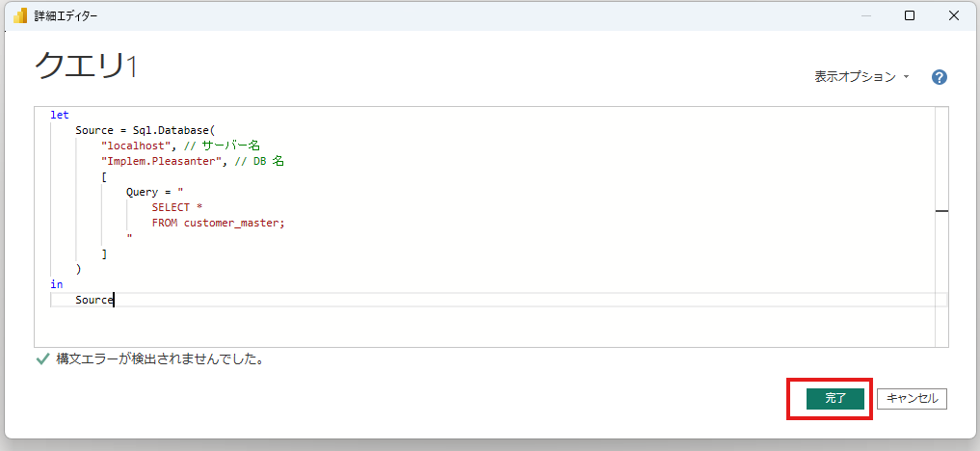Close the 詳細エディター dialog window
This screenshot has height=451, width=980.
(x=954, y=15)
